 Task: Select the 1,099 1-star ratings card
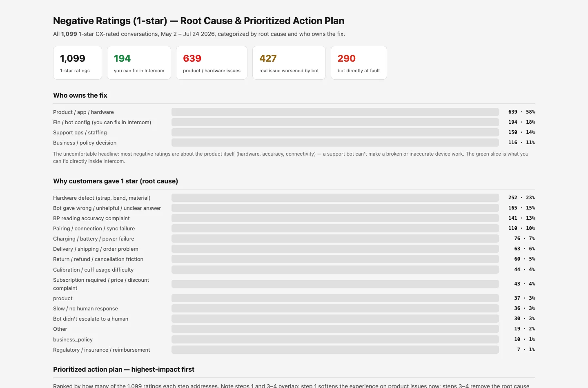click(78, 62)
